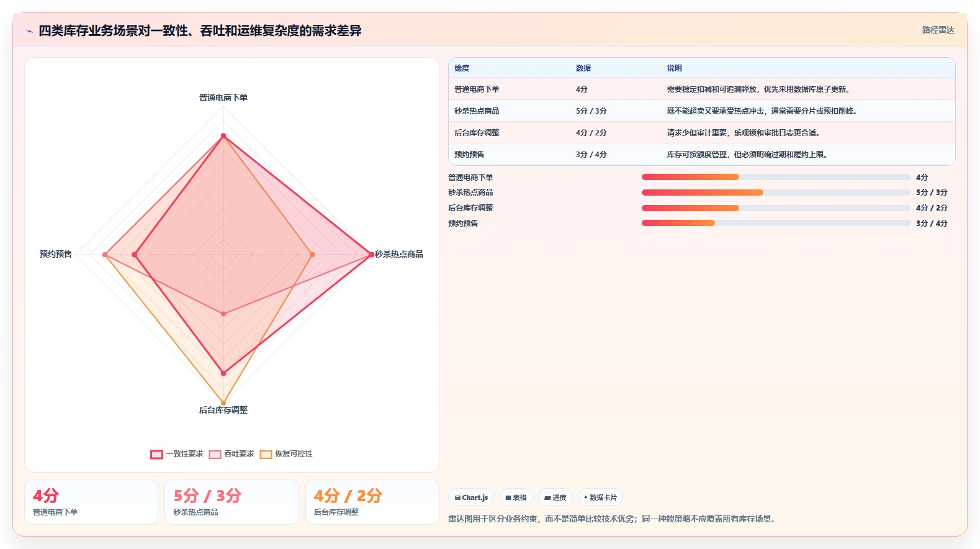Click the 普通电商下单 progress bar

coord(776,177)
